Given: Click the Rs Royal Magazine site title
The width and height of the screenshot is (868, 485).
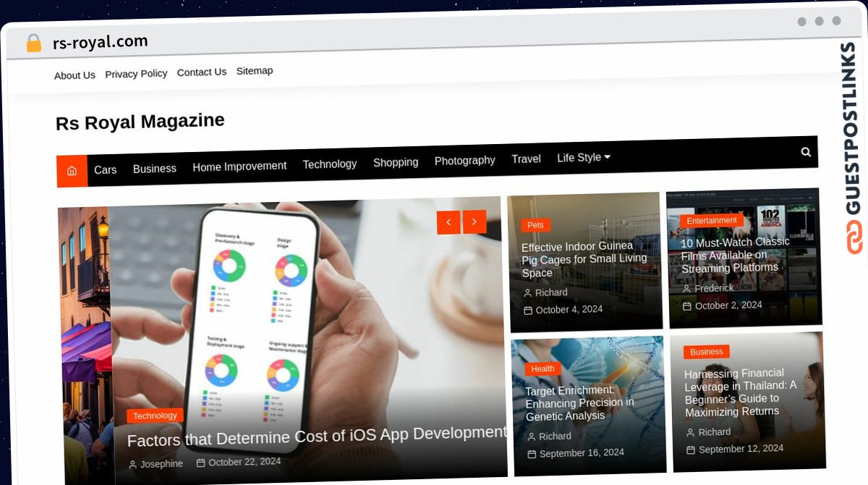Looking at the screenshot, I should tap(140, 122).
